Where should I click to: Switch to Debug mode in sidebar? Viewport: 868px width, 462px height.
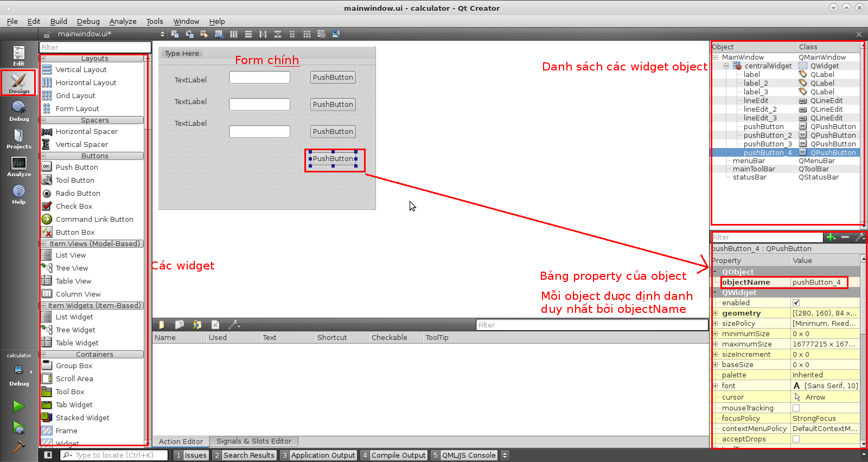pos(19,111)
